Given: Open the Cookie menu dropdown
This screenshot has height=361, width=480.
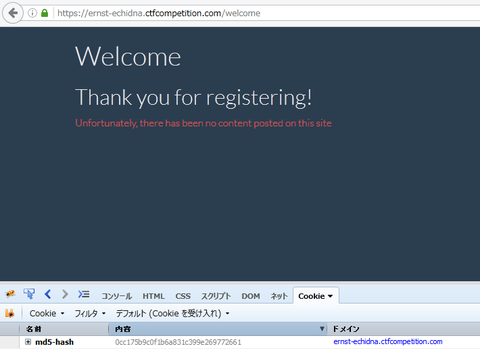Looking at the screenshot, I should coord(47,313).
